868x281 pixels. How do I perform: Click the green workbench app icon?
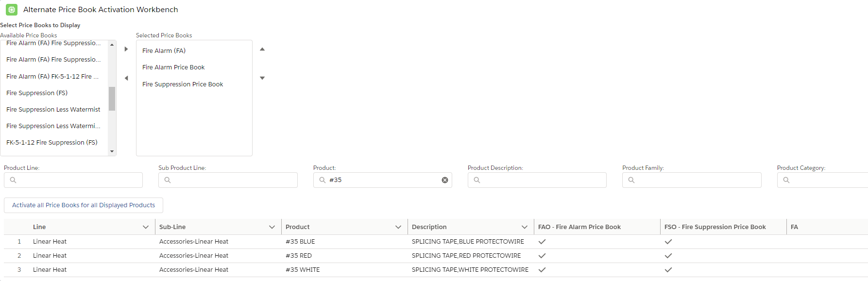[12, 9]
